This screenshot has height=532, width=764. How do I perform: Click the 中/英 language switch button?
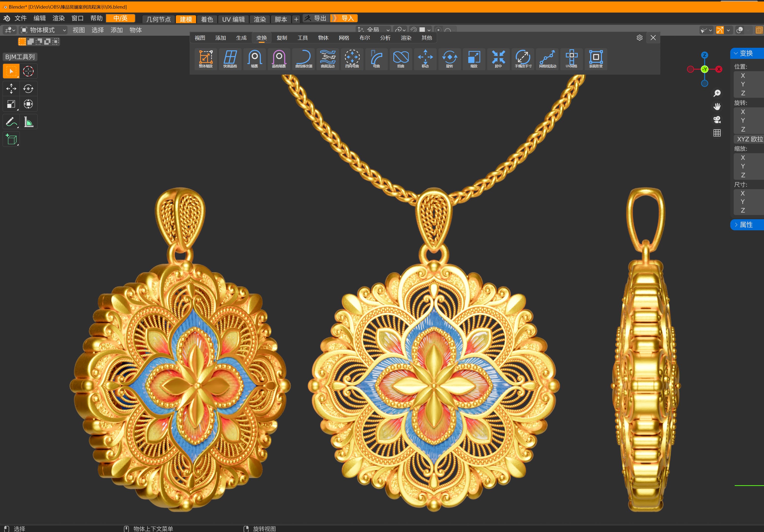tap(120, 18)
